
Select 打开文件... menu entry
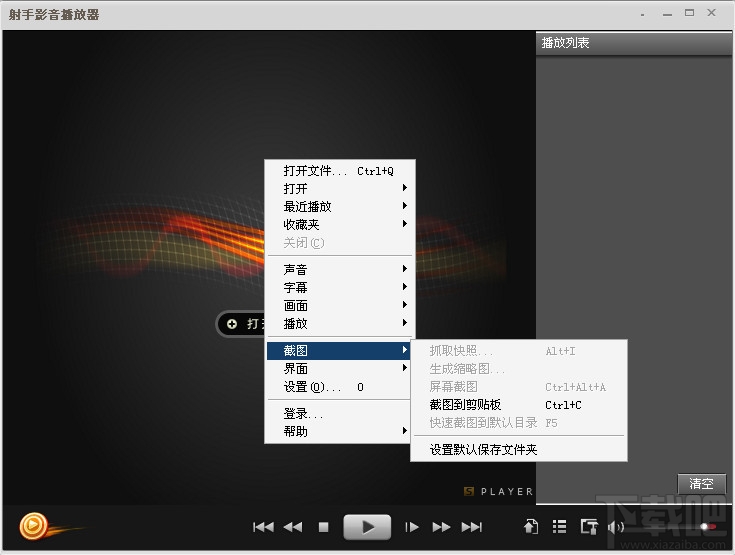tap(340, 171)
